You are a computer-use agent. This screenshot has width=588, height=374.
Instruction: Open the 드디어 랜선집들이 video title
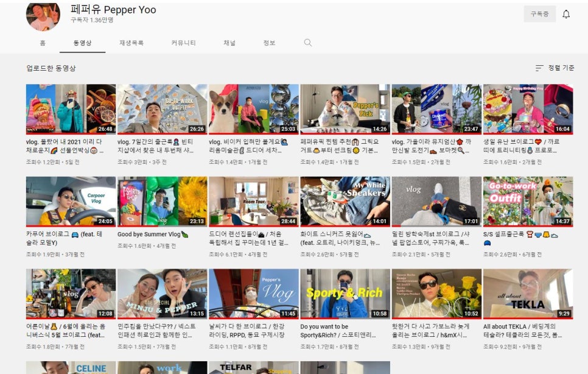pyautogui.click(x=248, y=238)
